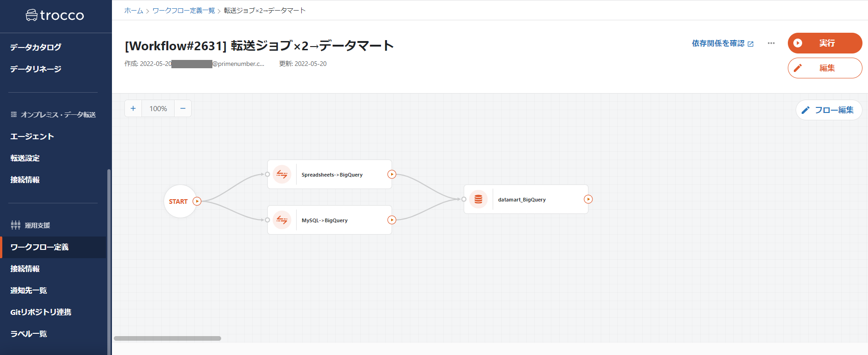Go to ホーム breadcrumb link
Image resolution: width=868 pixels, height=355 pixels.
point(134,11)
